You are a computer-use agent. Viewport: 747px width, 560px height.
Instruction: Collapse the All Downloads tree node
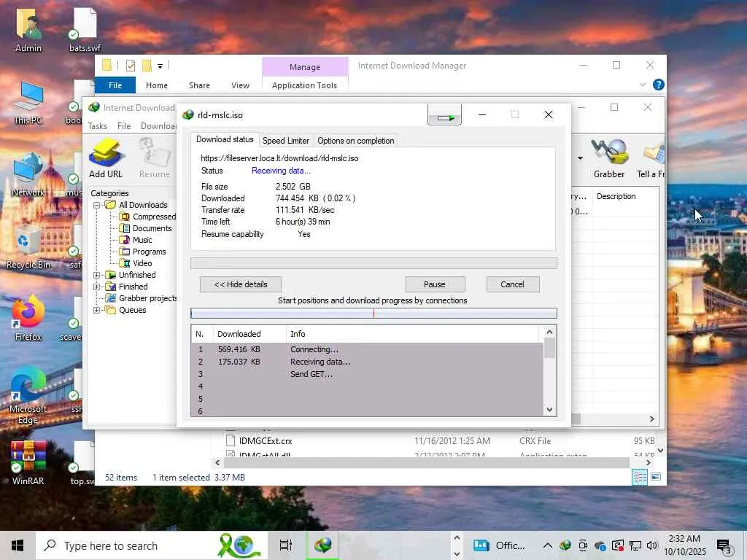(97, 205)
